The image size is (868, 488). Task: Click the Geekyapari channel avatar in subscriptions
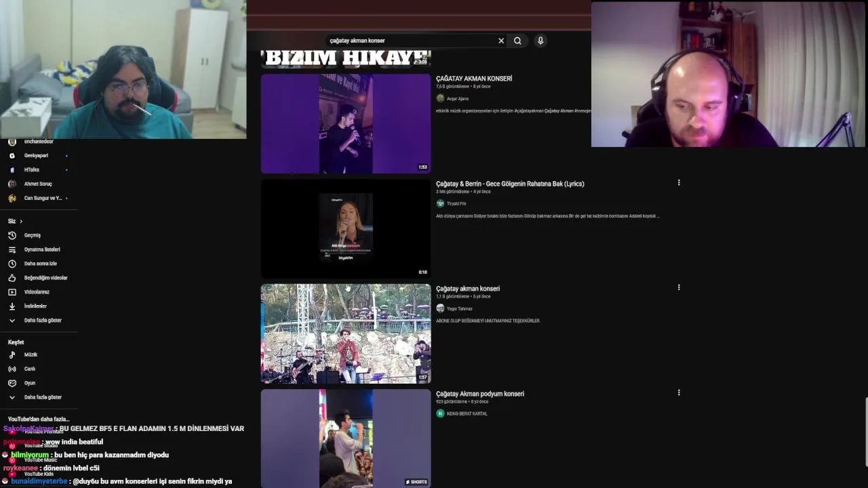[12, 155]
